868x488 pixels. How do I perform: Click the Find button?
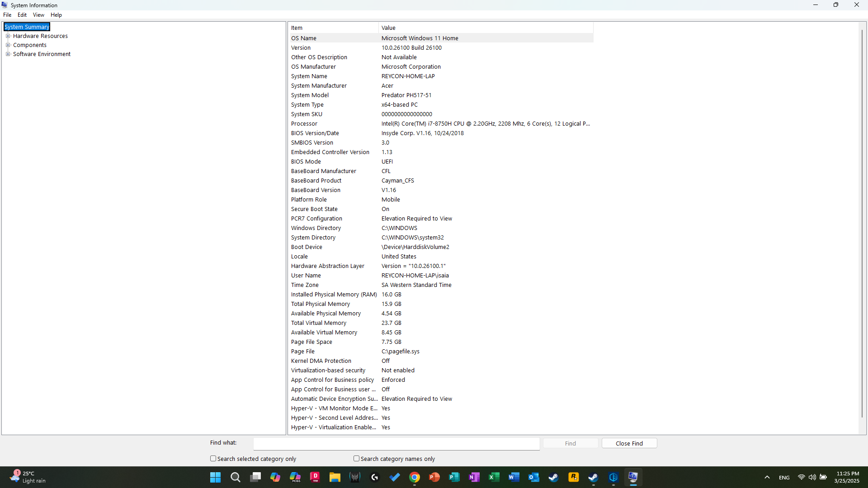point(571,443)
